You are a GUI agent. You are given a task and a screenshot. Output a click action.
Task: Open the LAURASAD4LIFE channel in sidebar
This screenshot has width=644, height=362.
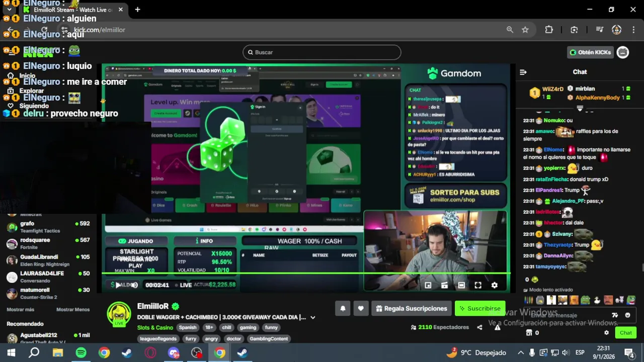(x=48, y=277)
